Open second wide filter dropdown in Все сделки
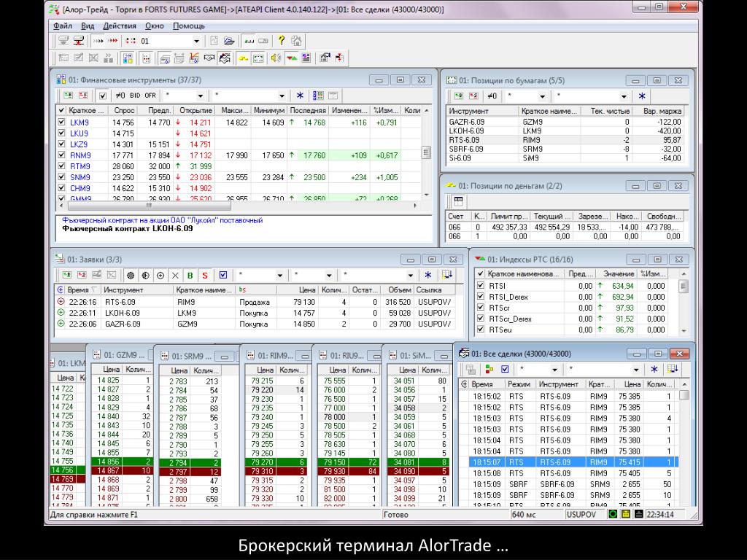Viewport: 747px width, 560px height. 635,369
